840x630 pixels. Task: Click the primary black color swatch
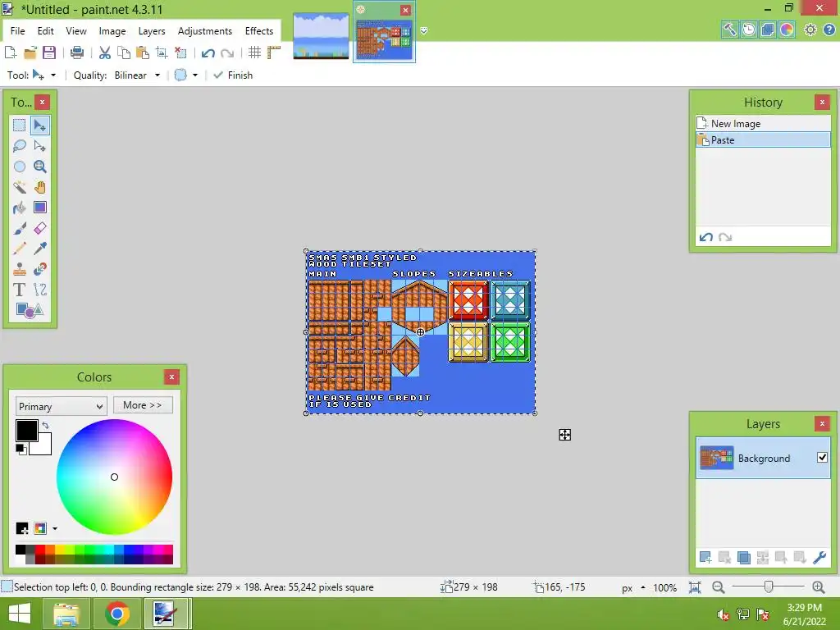click(x=26, y=430)
